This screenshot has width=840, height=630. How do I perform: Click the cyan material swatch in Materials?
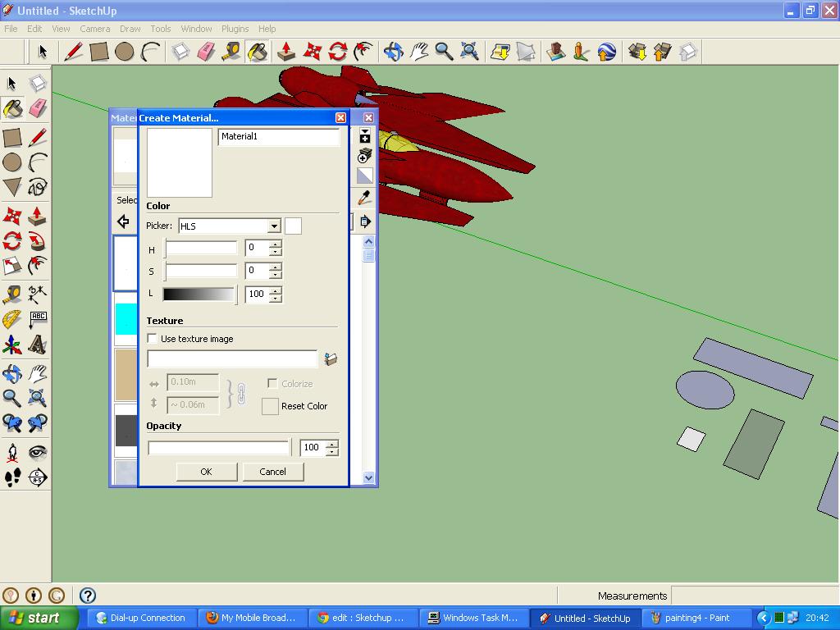click(126, 319)
